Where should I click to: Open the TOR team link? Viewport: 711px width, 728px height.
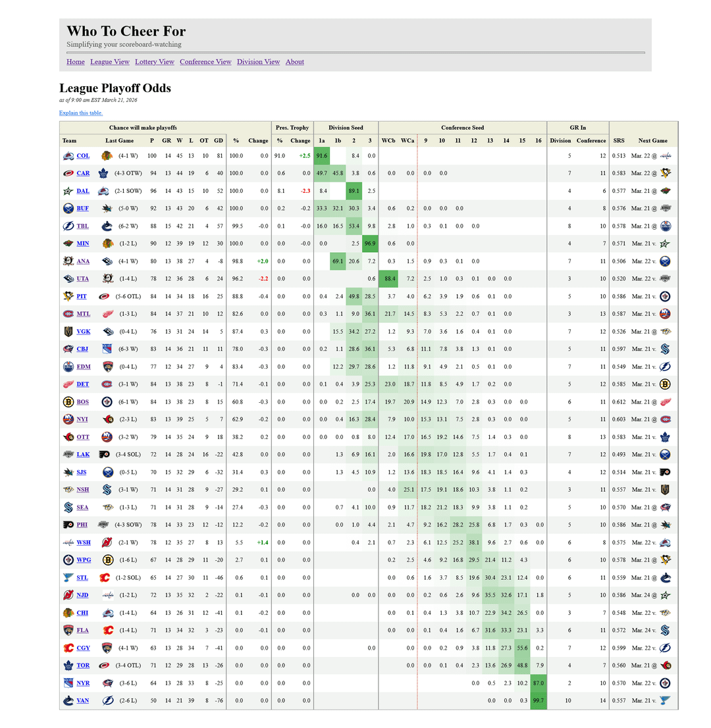point(83,665)
